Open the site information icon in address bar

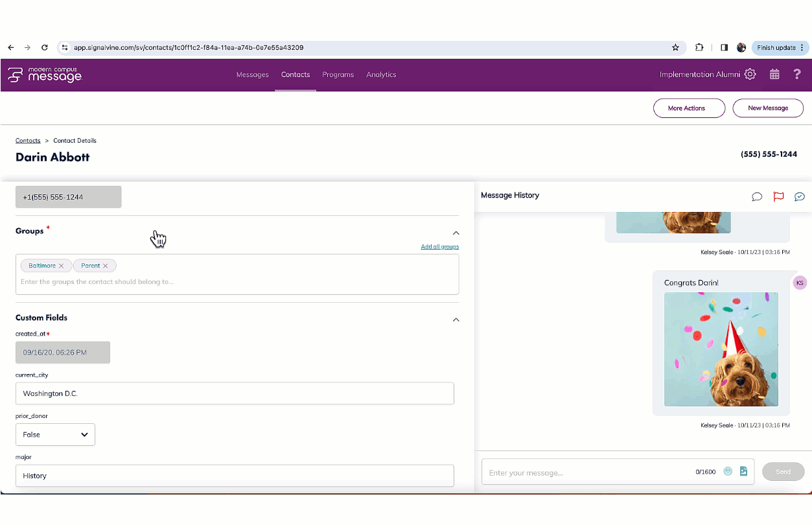64,47
